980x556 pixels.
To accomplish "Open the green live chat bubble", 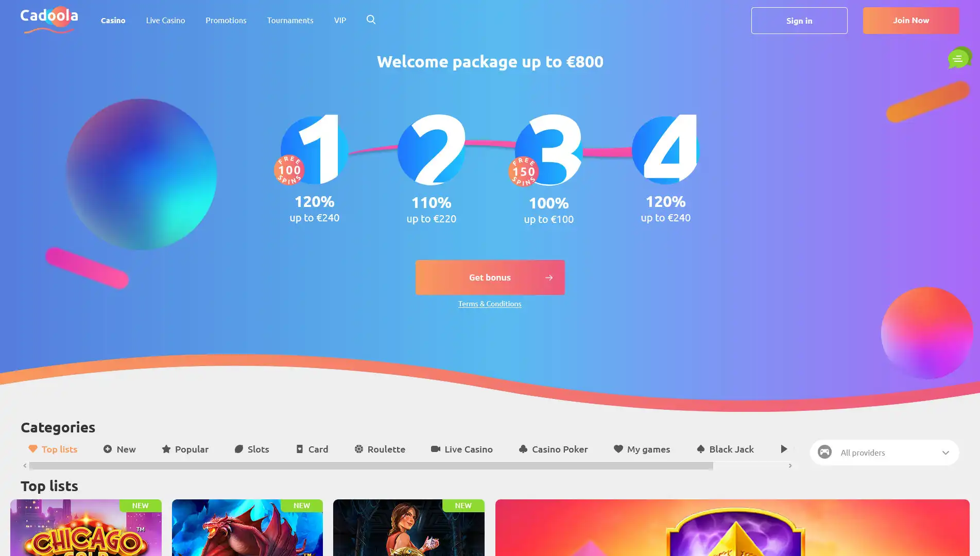I will (x=959, y=58).
